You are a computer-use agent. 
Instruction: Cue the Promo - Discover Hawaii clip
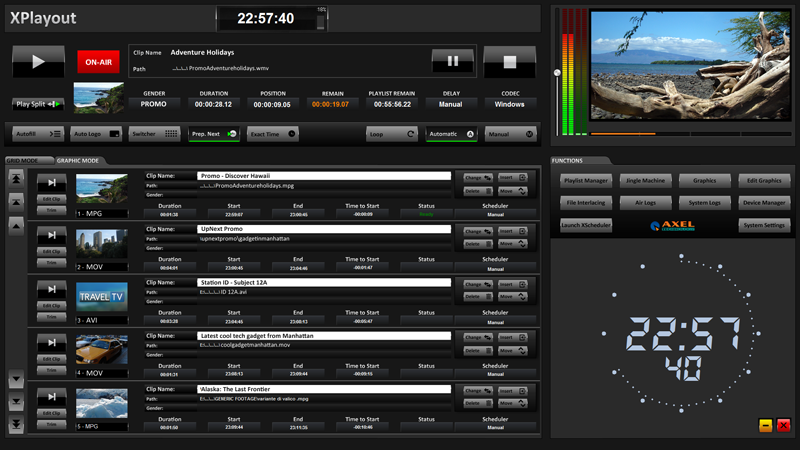tap(52, 182)
